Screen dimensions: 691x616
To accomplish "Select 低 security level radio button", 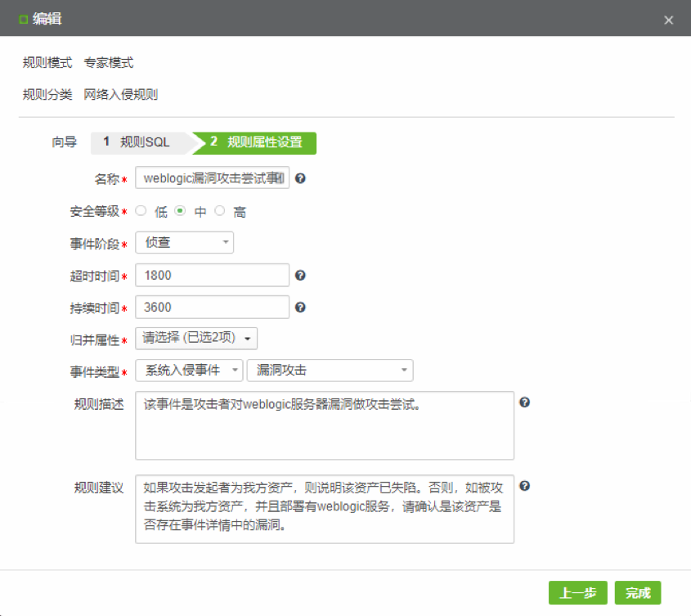I will (x=141, y=211).
